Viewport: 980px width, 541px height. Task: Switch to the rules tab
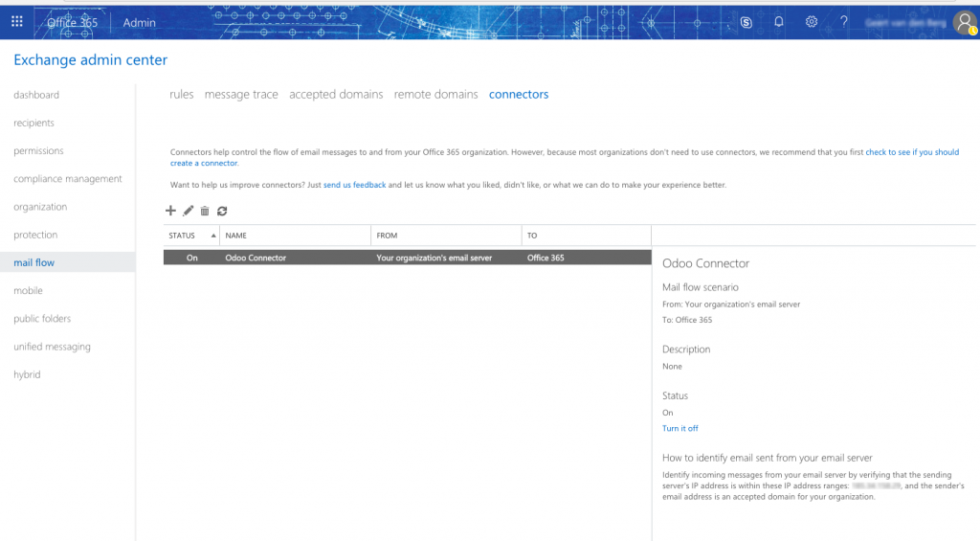coord(181,95)
